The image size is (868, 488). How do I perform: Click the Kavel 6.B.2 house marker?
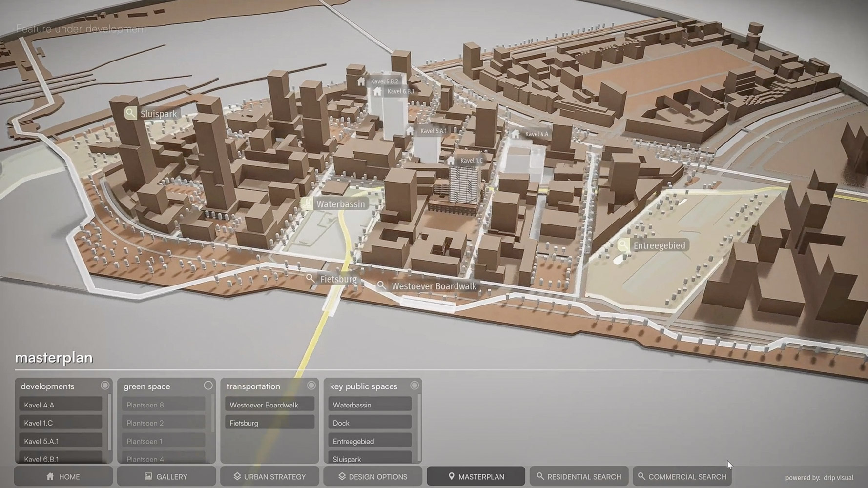pos(361,81)
